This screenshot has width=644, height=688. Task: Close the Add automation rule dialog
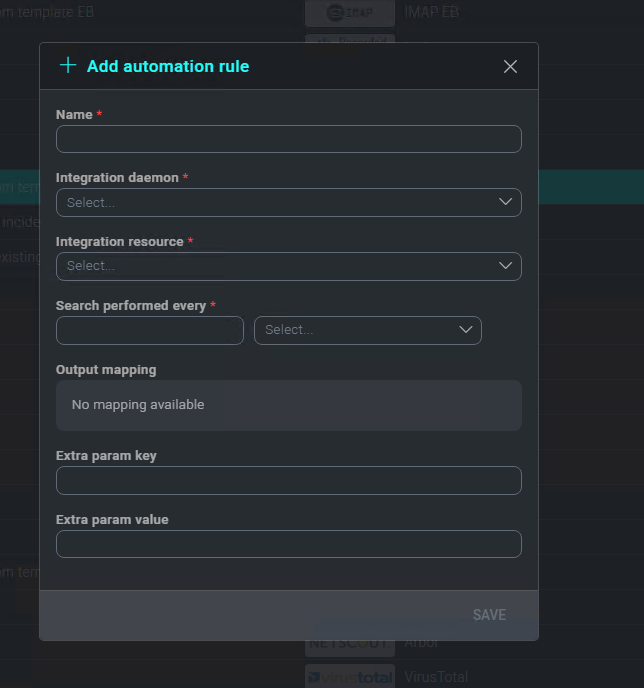coord(510,66)
